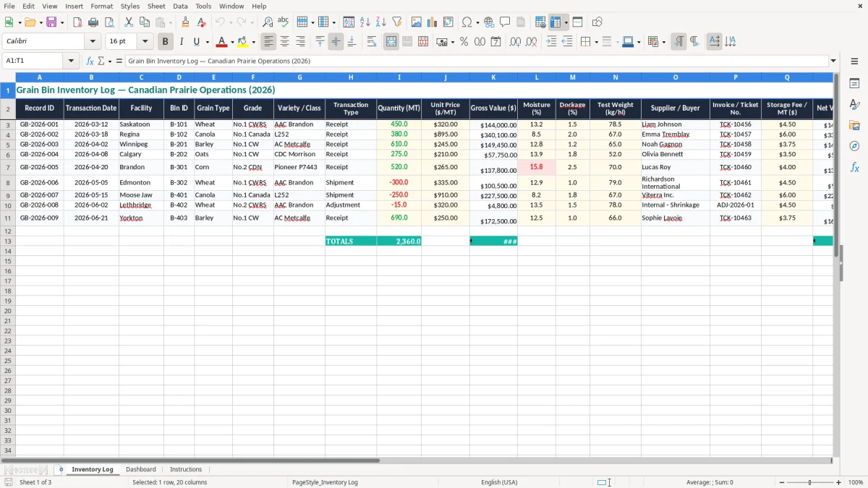Click English (USA) language status
The image size is (868, 488).
coord(499,482)
